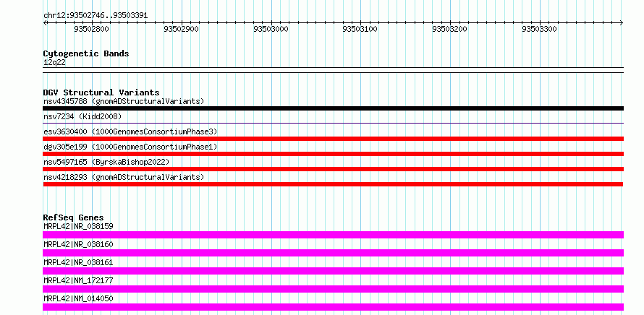Click the 93502900 ruler tick label
The height and width of the screenshot is (315, 644).
click(x=181, y=29)
